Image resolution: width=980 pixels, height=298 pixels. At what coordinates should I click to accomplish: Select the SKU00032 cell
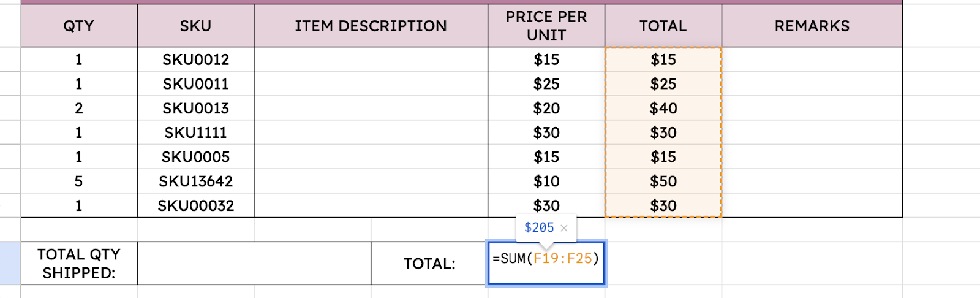(195, 205)
